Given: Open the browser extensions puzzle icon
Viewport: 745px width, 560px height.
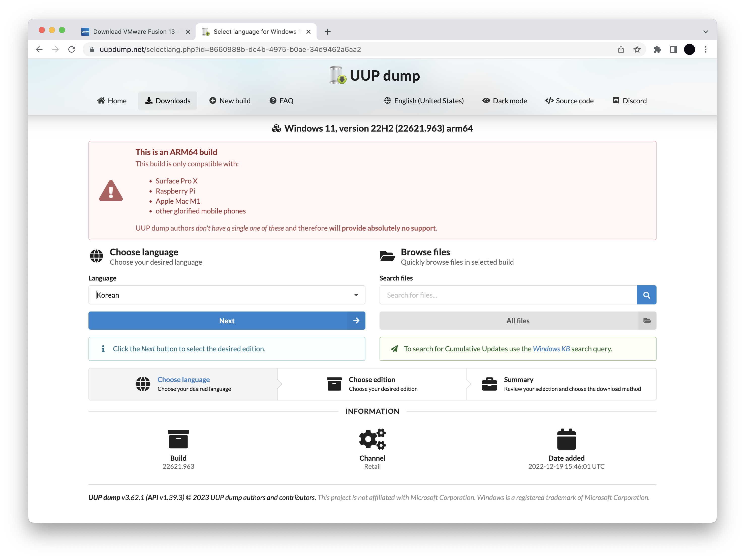Looking at the screenshot, I should coord(657,49).
